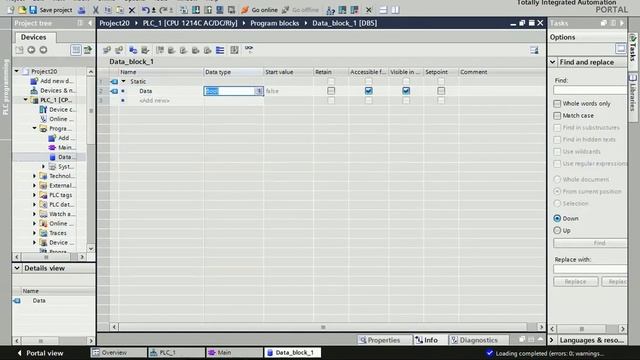Select the Main block in the project tree
Image resolution: width=640 pixels, height=360 pixels.
point(61,147)
